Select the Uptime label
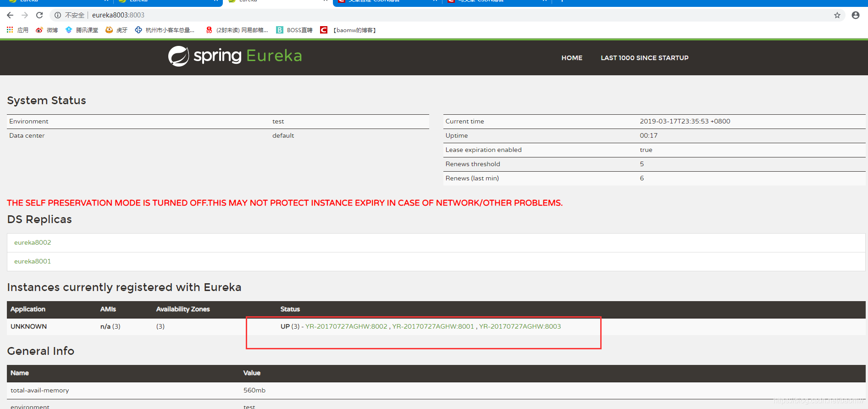 click(x=457, y=135)
